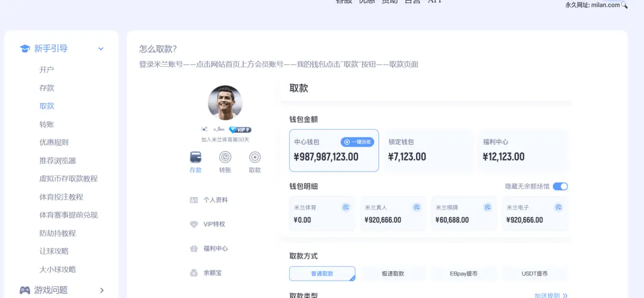Open the 开户 guide

(46, 70)
